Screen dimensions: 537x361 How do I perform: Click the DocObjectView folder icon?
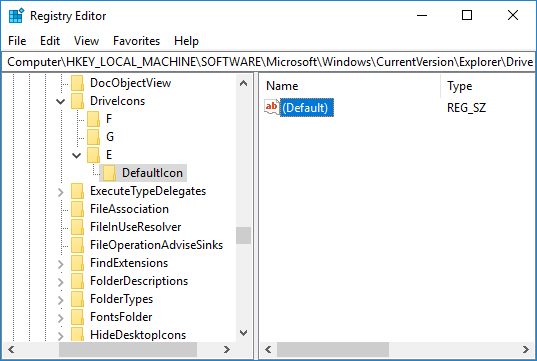(77, 83)
